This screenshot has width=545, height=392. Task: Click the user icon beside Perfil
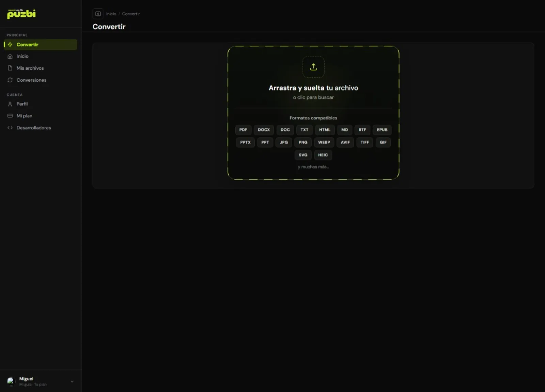pos(10,104)
